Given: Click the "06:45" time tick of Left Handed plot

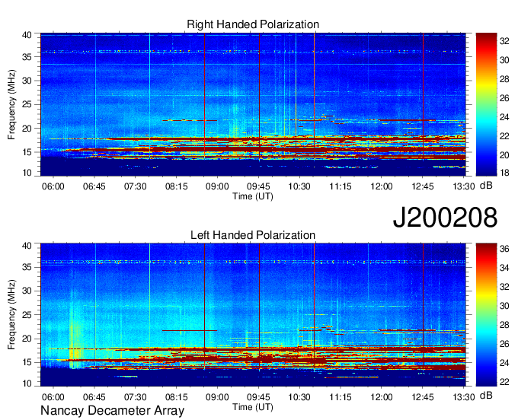Looking at the screenshot, I should click(94, 397).
